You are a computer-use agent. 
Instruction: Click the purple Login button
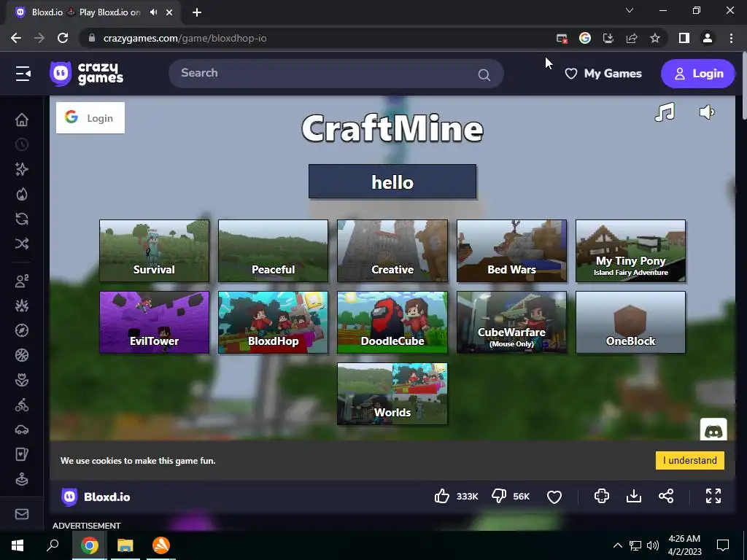tap(698, 74)
